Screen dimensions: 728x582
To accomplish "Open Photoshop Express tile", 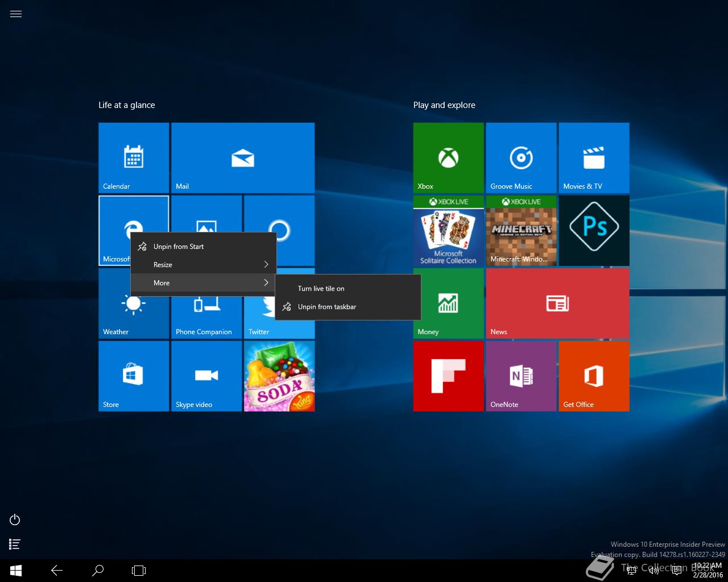I will click(594, 230).
